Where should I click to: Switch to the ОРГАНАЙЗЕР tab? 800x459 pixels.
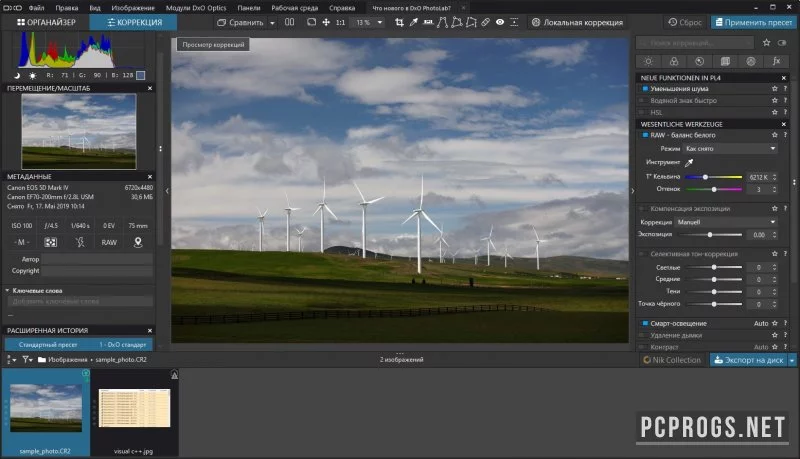click(x=46, y=22)
